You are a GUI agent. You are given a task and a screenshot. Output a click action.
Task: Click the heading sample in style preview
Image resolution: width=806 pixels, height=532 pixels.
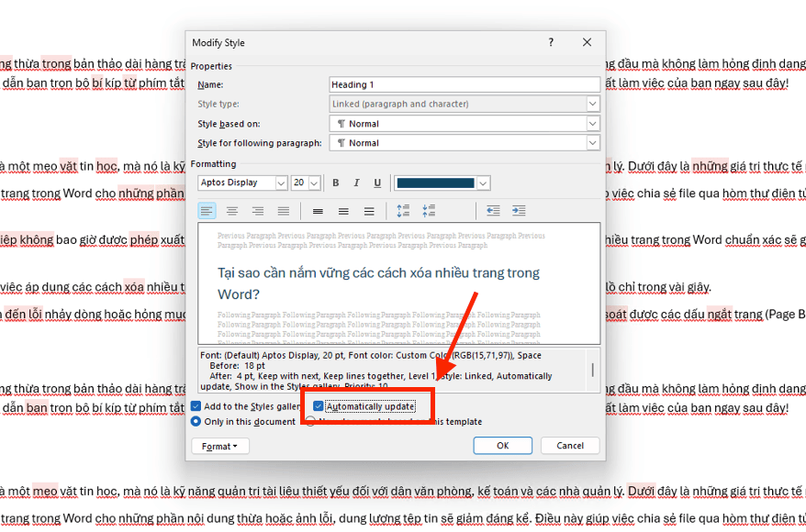(x=378, y=283)
